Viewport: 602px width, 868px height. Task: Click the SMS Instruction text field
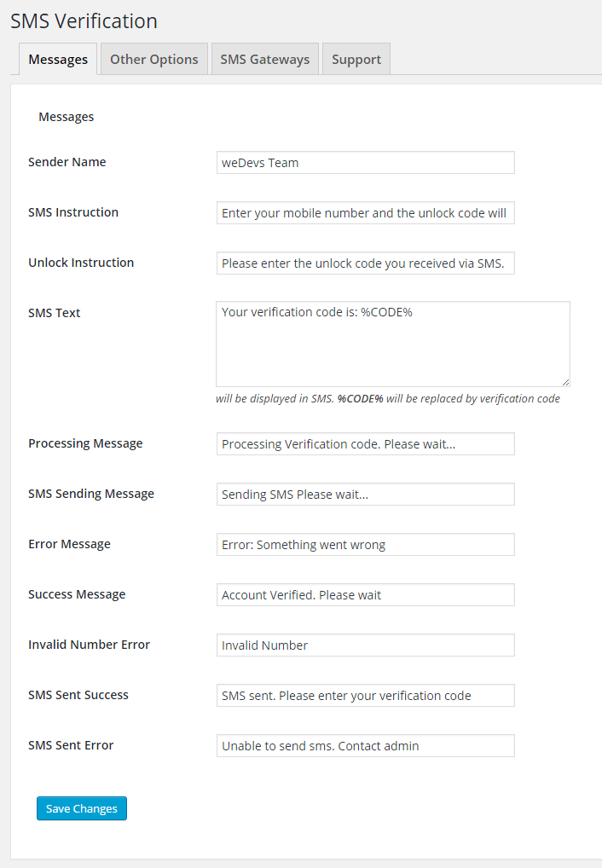[365, 212]
